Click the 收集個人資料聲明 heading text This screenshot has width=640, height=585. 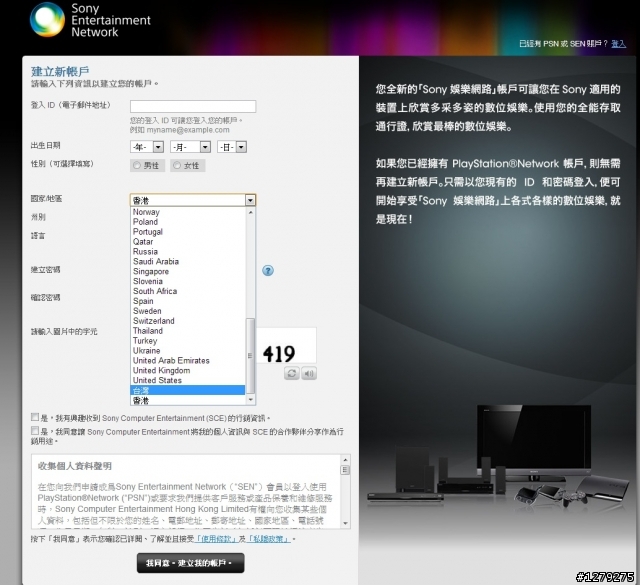tap(75, 466)
